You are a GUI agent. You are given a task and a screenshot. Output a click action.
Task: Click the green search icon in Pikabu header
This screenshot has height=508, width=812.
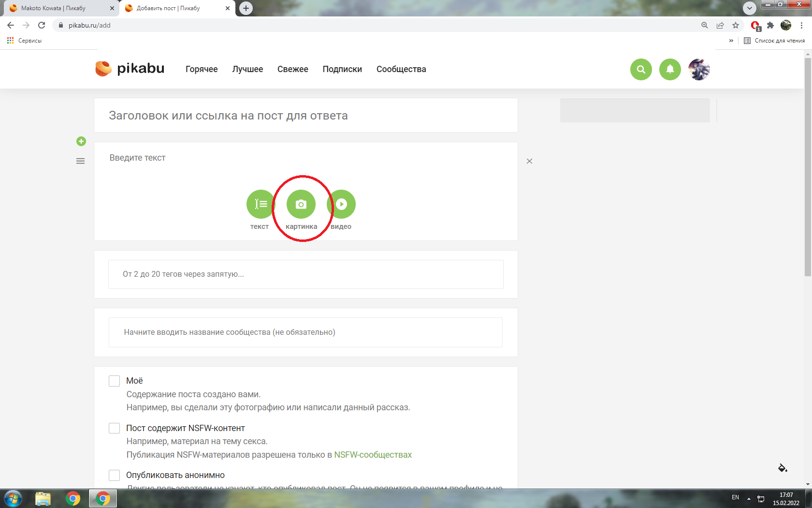pos(641,69)
